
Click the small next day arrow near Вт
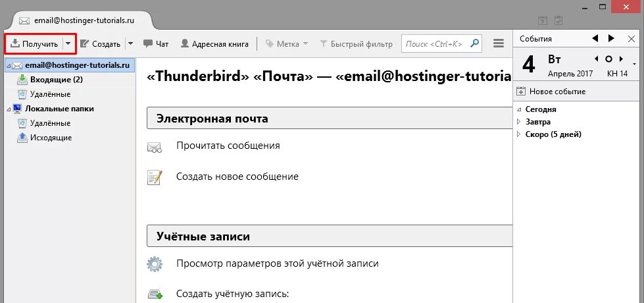622,59
